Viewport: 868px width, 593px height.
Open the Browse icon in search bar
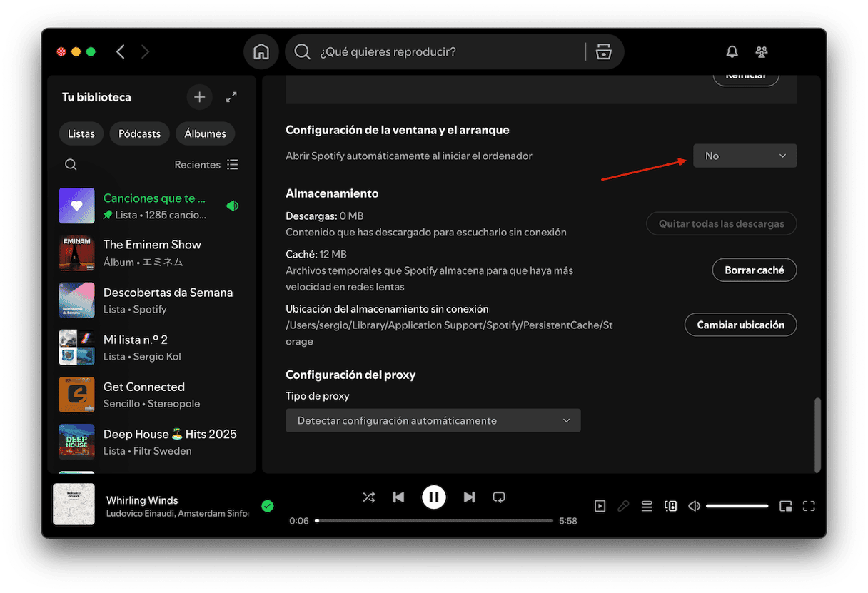604,51
